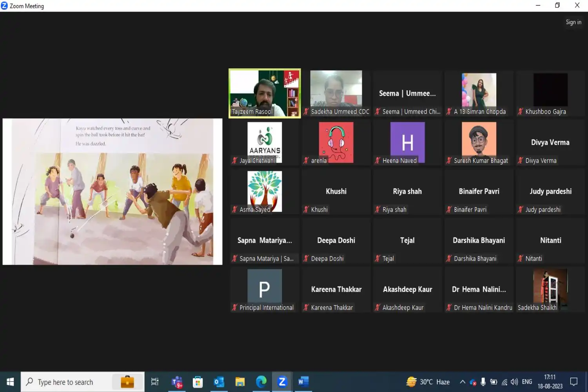Select Tayzeem Rasool's video tile

(x=265, y=93)
